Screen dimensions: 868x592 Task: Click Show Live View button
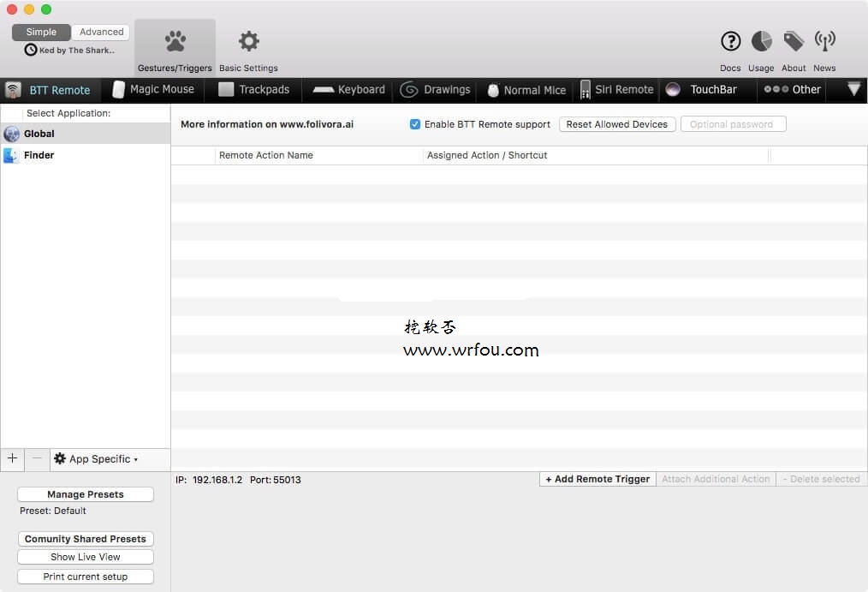tap(86, 557)
